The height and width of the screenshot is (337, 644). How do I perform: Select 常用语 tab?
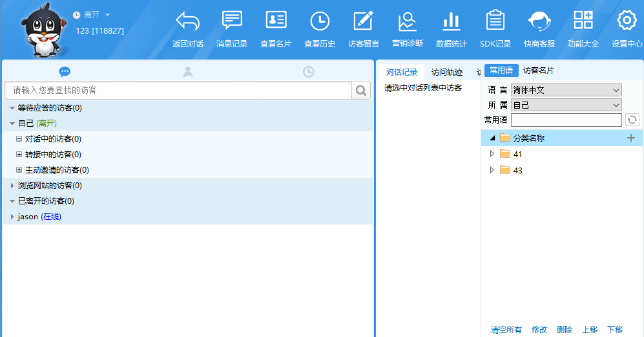[501, 71]
